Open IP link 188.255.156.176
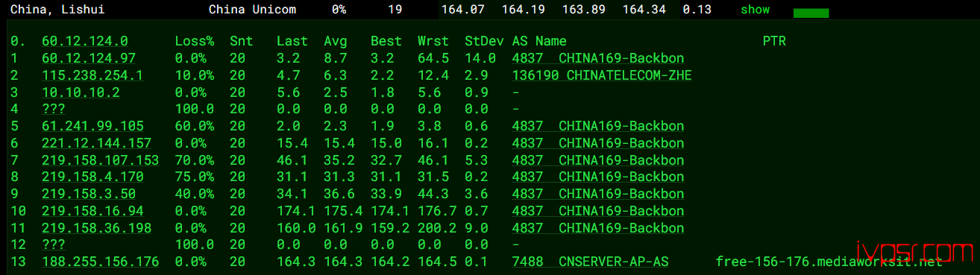 (101, 262)
